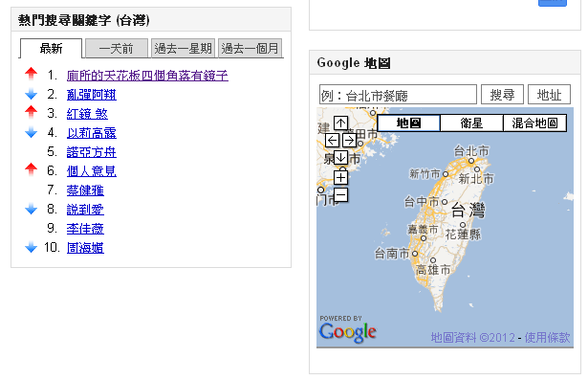The height and width of the screenshot is (380, 588).
Task: Open the 李佳薇 keyword link
Action: (x=85, y=229)
